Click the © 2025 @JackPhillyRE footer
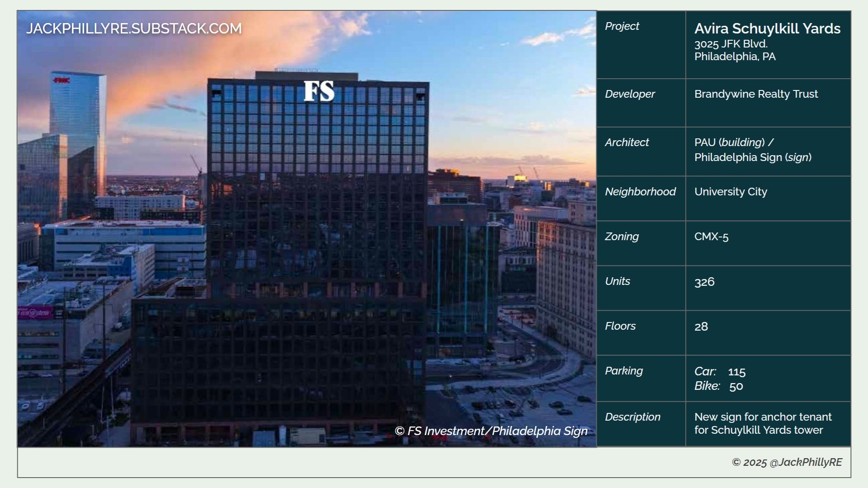Image resolution: width=868 pixels, height=488 pixels. coord(787,462)
